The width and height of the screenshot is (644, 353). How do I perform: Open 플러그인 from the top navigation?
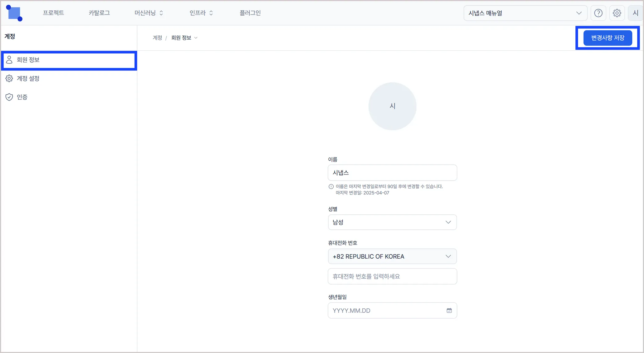click(x=250, y=13)
